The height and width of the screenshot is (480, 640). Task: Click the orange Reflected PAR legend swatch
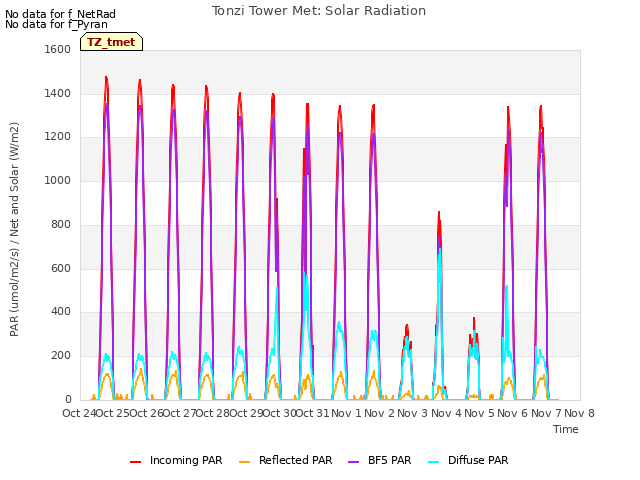(244, 461)
